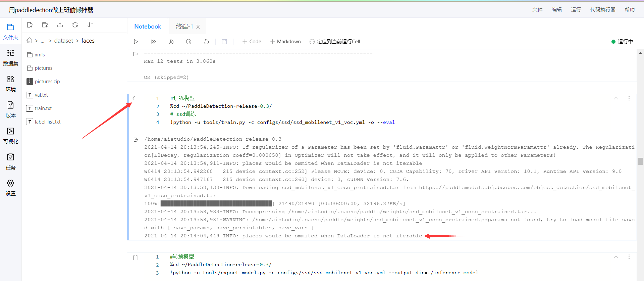Click the 'Ran 12 tests in 3.060s' output text
Viewport: 644px width, 281px height.
[180, 61]
